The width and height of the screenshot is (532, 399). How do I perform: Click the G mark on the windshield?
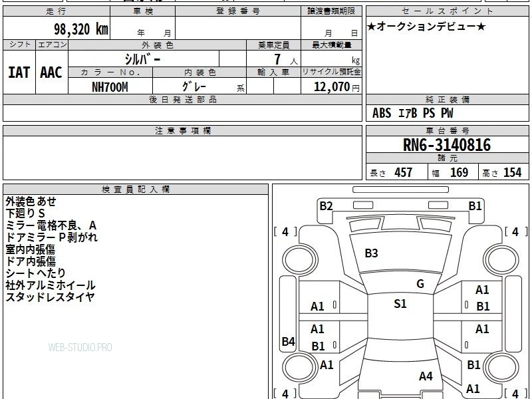420,284
